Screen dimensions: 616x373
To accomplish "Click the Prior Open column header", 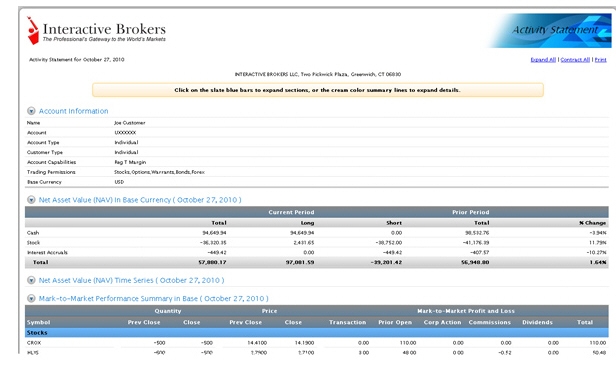I will (x=395, y=322).
